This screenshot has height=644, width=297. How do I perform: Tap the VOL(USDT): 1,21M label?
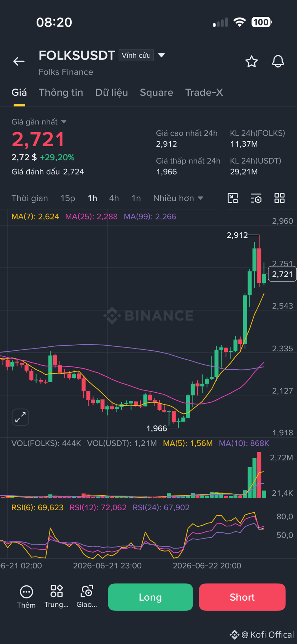point(122,443)
